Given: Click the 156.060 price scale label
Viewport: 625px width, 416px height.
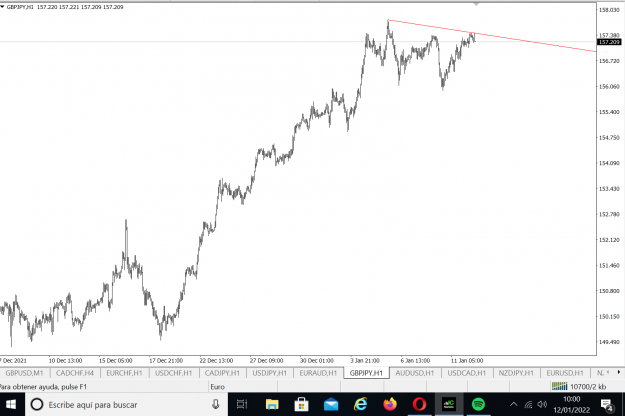Looking at the screenshot, I should (x=609, y=86).
